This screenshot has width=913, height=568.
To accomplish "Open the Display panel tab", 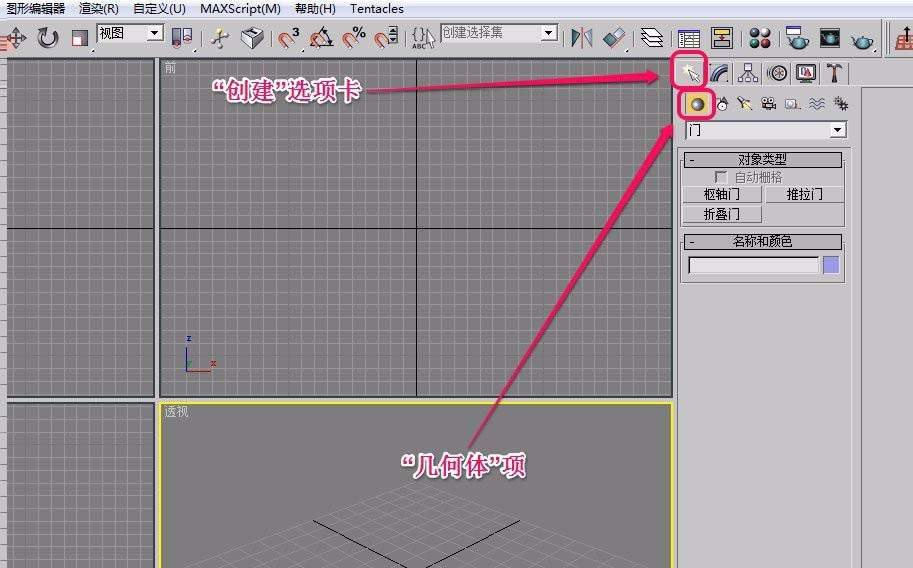I will [806, 73].
